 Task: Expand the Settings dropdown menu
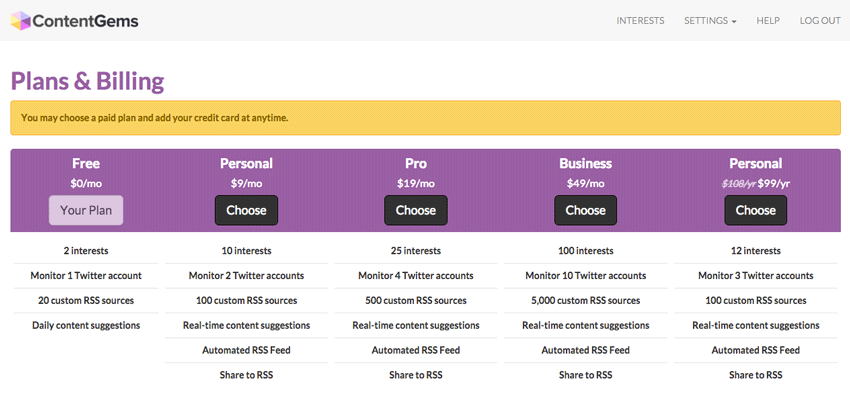pos(710,21)
